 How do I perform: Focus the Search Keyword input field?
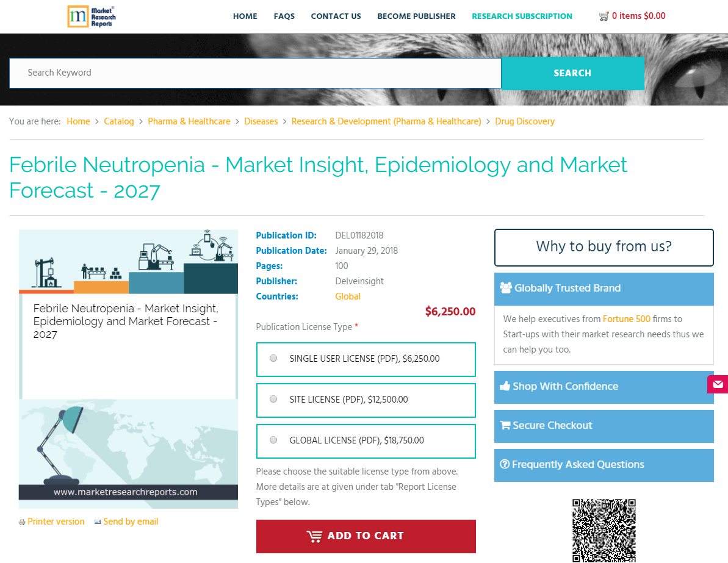pyautogui.click(x=255, y=73)
